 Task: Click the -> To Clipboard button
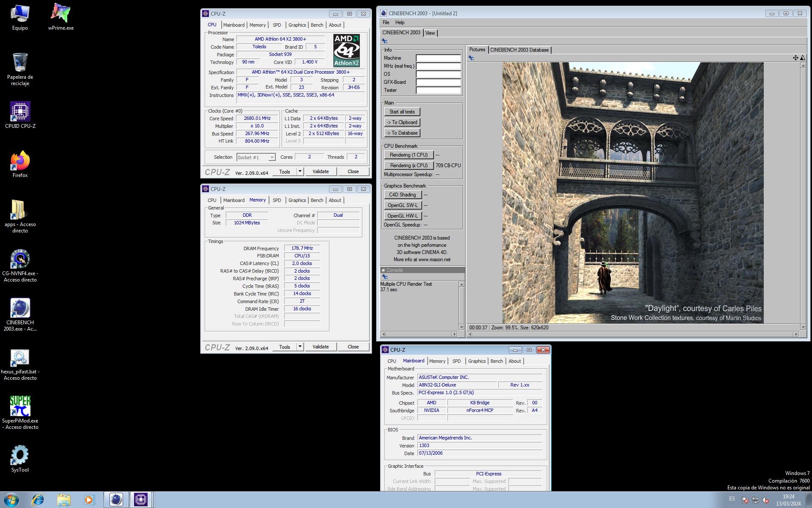pyautogui.click(x=402, y=122)
